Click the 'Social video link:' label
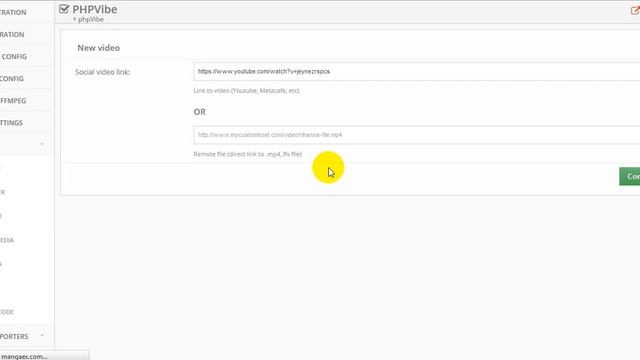Viewport: 640px width, 360px height. [102, 72]
